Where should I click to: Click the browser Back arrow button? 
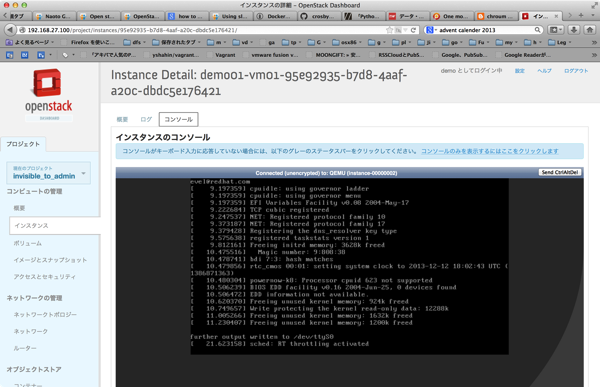click(10, 30)
